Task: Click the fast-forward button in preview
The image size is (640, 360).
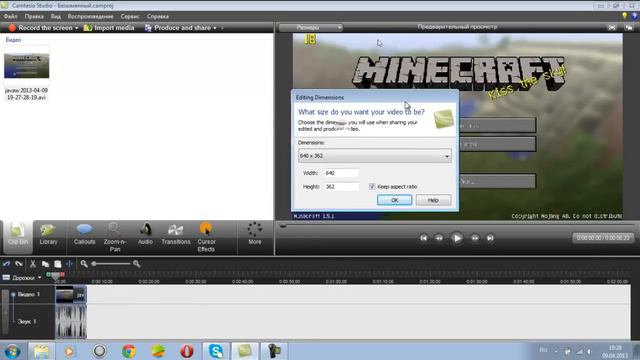Action: [x=475, y=238]
